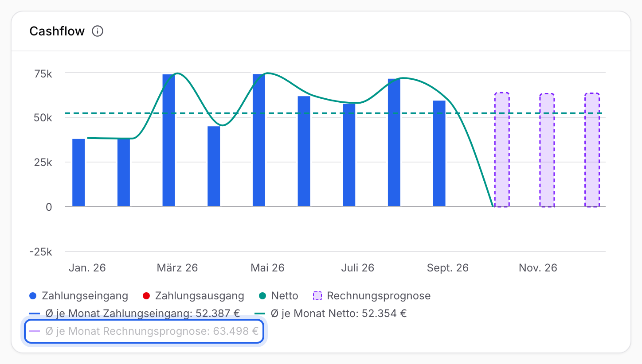The width and height of the screenshot is (642, 364).
Task: Toggle the Rechnungsprognose legend entry
Action: 372,296
